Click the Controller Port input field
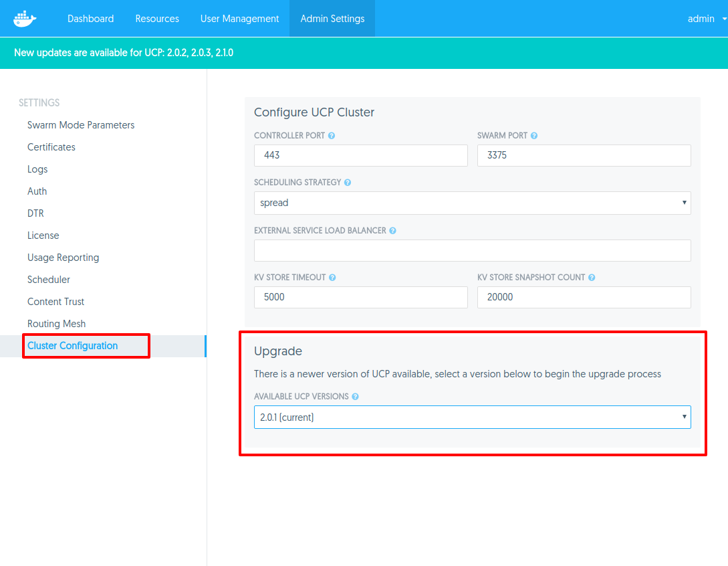The width and height of the screenshot is (728, 566). (x=360, y=156)
